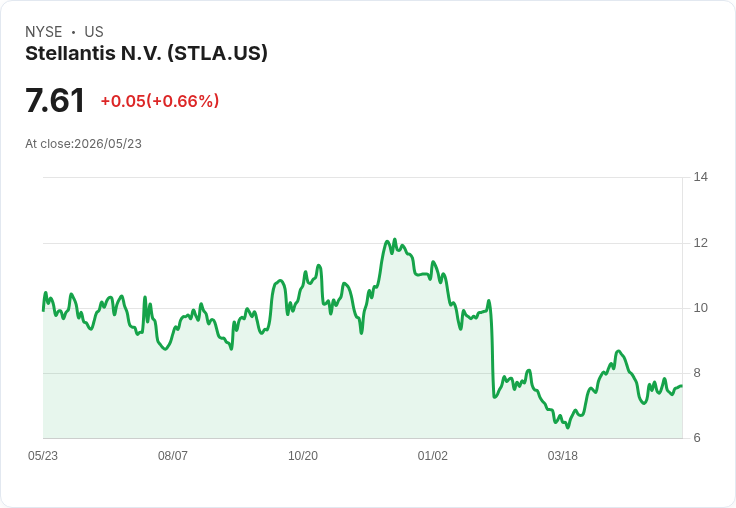Click the 08/07 x-axis date label
Viewport: 736px width, 508px height.
(x=173, y=455)
